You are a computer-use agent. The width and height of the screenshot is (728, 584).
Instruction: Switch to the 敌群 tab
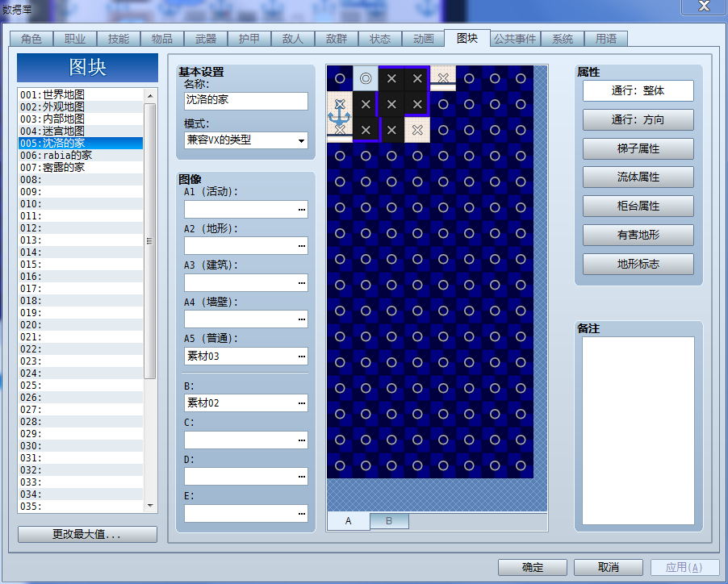pyautogui.click(x=336, y=39)
